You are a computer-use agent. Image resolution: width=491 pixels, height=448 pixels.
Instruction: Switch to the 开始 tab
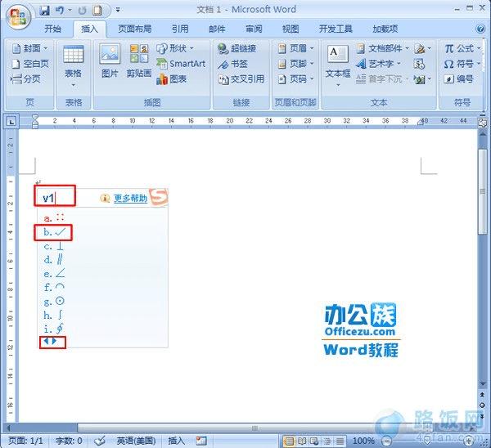(x=52, y=29)
